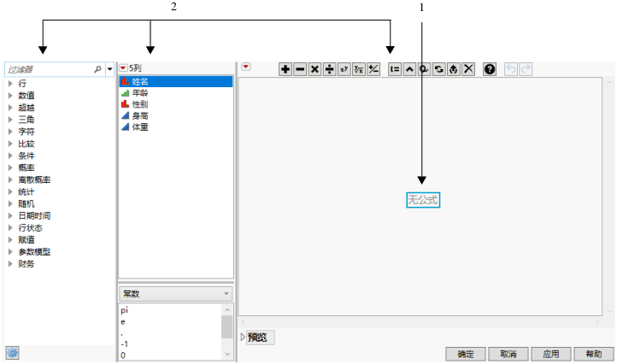Expand the 预览 disclosure triangle
617x364 pixels.
243,338
